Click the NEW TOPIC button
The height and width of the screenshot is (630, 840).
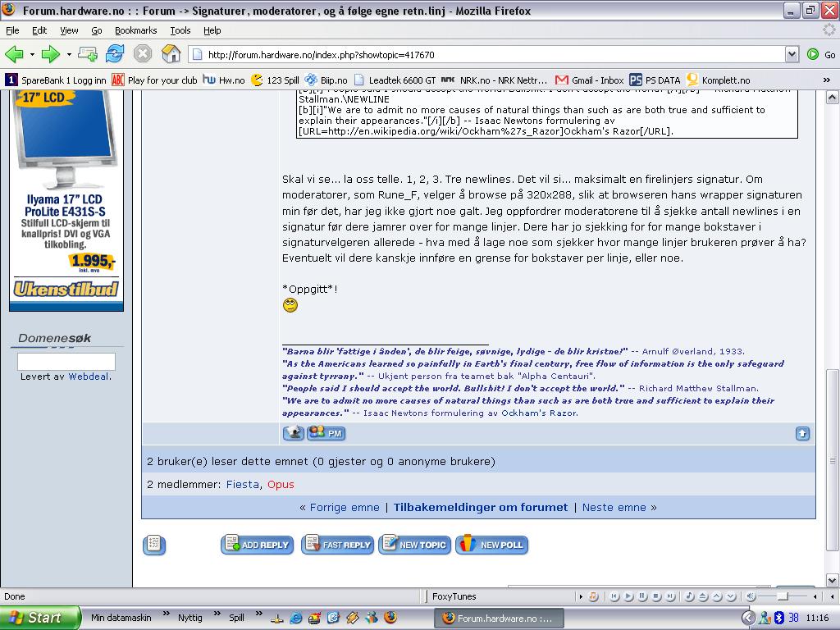click(x=414, y=545)
